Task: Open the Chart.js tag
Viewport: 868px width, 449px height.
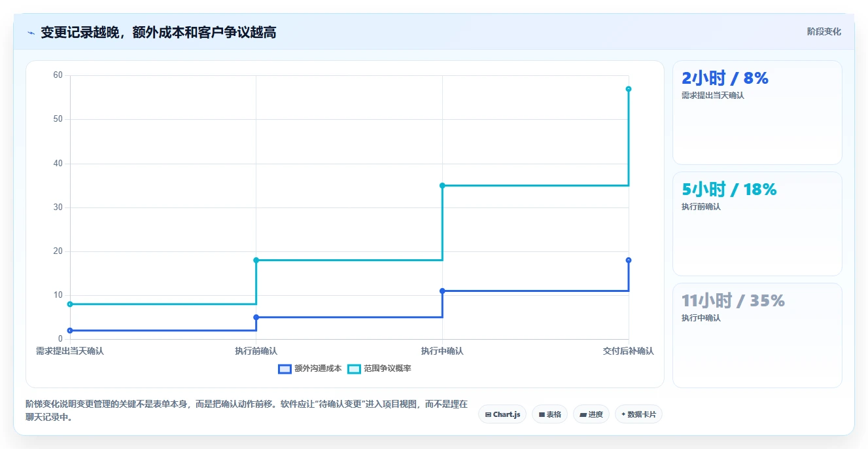Action: pyautogui.click(x=502, y=414)
